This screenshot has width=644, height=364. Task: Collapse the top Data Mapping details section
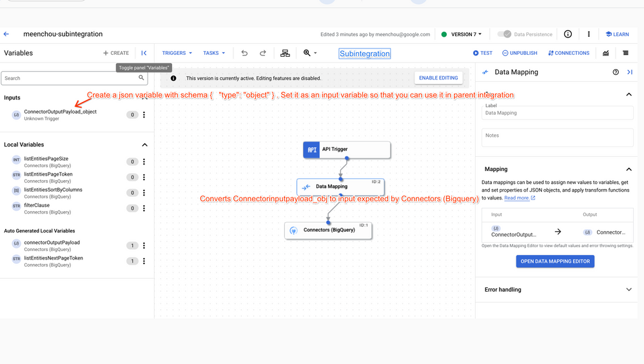click(629, 95)
